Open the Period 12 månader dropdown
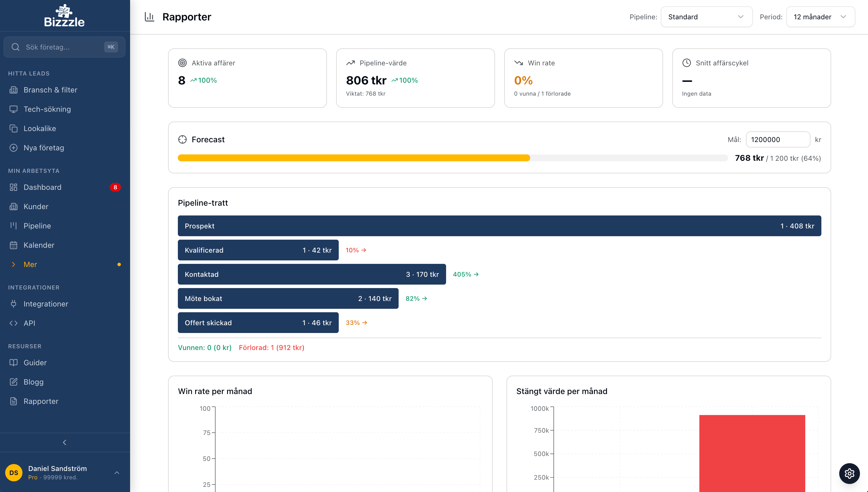The width and height of the screenshot is (868, 492). click(820, 17)
